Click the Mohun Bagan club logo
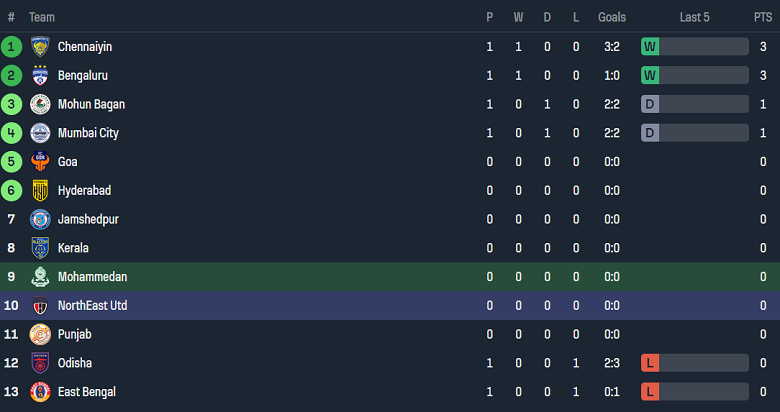The image size is (780, 412). pos(40,105)
